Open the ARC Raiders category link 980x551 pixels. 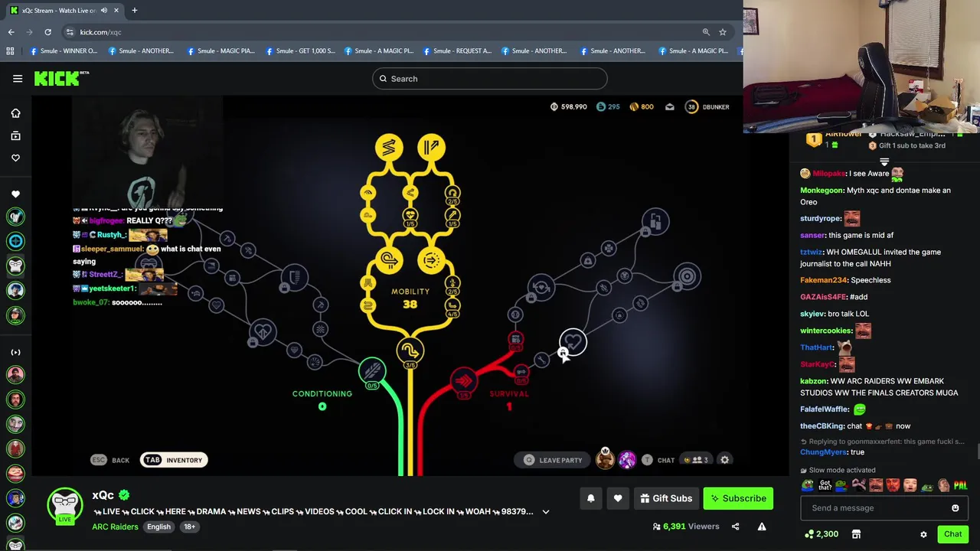[x=115, y=527]
